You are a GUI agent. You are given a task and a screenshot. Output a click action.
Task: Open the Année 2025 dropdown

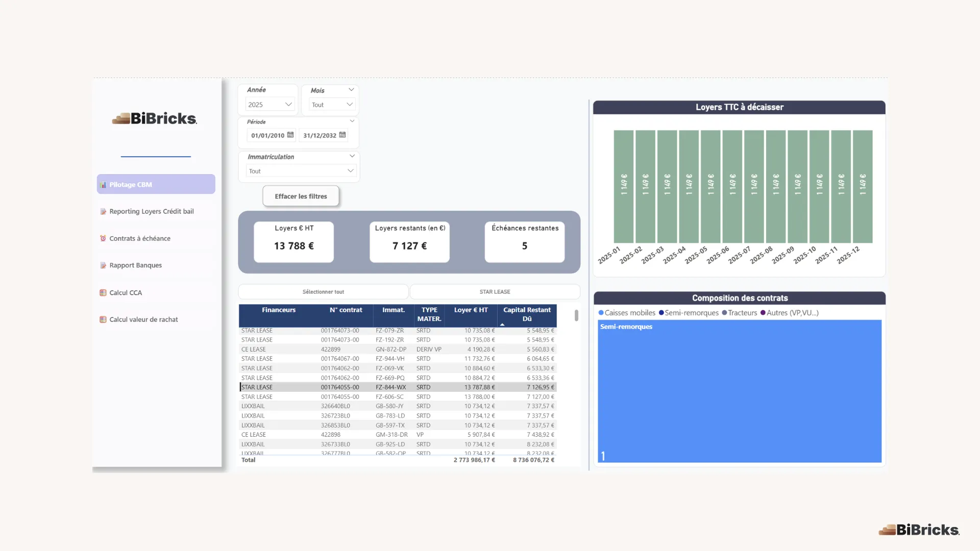(x=270, y=105)
